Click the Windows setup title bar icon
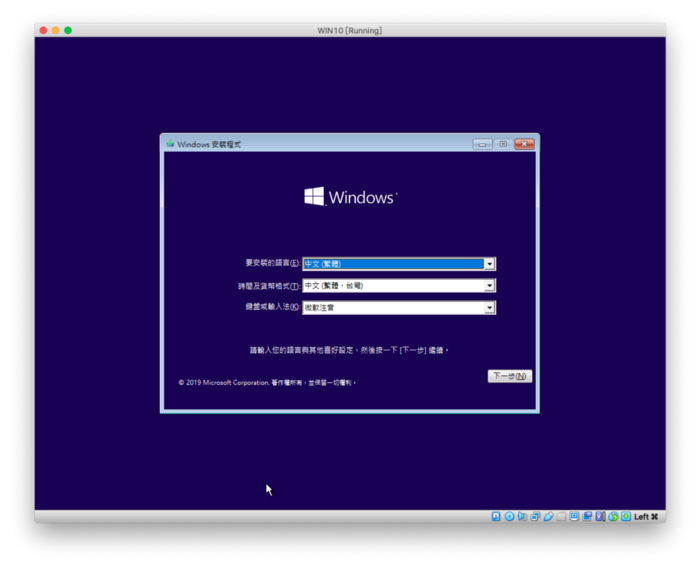The width and height of the screenshot is (700, 568). (171, 144)
